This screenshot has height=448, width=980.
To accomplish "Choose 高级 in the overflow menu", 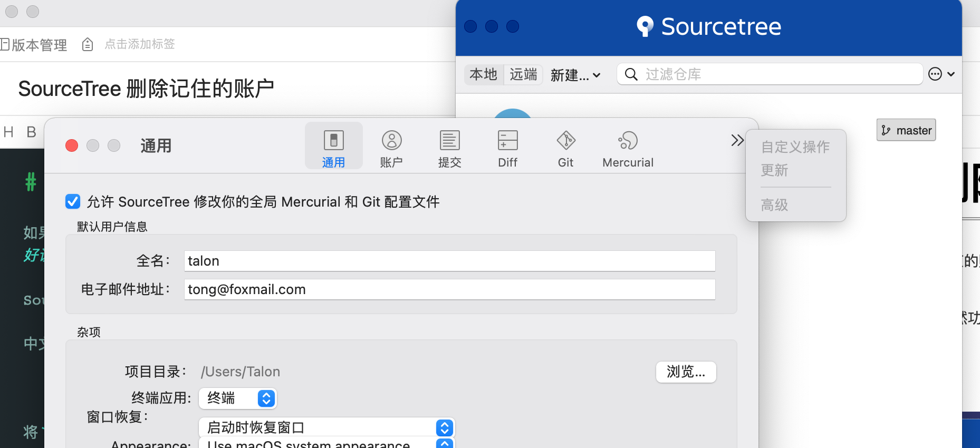I will click(x=774, y=204).
